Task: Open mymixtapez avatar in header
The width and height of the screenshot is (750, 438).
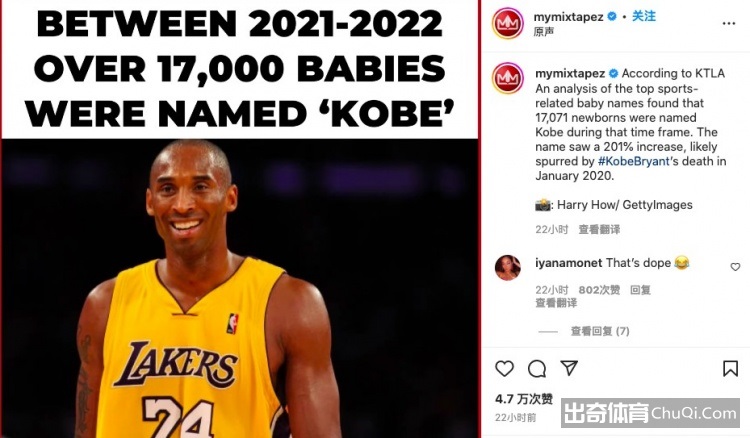Action: coord(507,23)
